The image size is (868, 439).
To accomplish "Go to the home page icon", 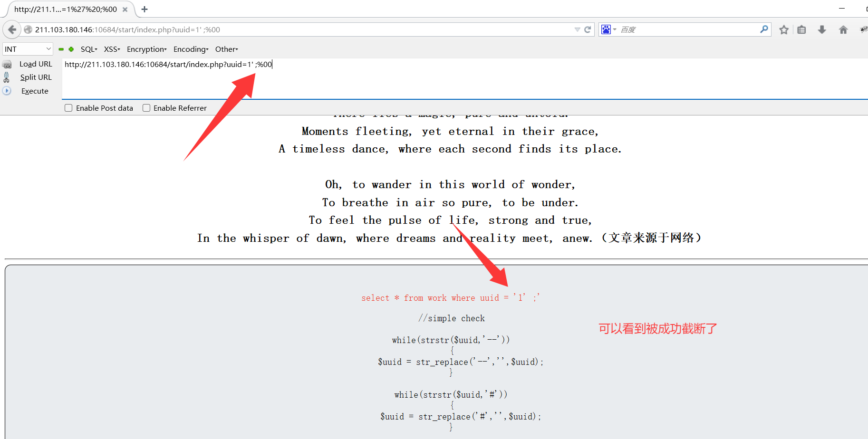I will (x=843, y=30).
